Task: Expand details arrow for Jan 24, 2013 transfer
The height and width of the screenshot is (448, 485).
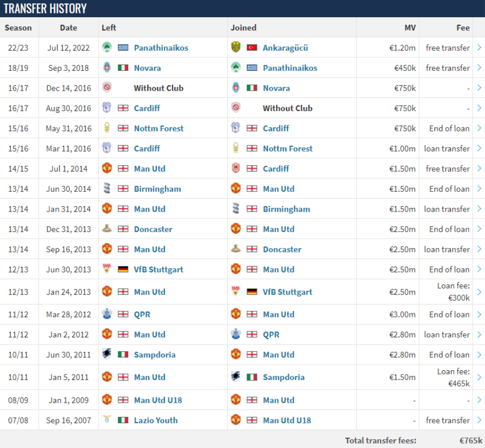Action: click(x=479, y=292)
